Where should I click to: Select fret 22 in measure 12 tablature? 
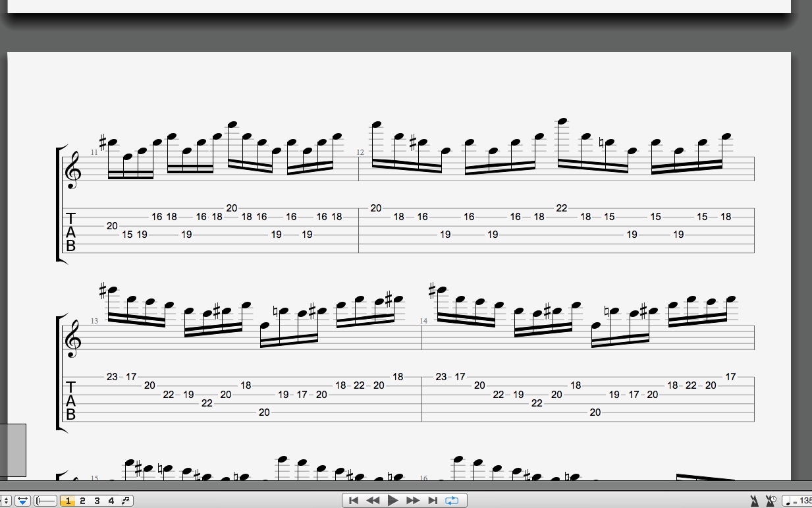click(561, 208)
